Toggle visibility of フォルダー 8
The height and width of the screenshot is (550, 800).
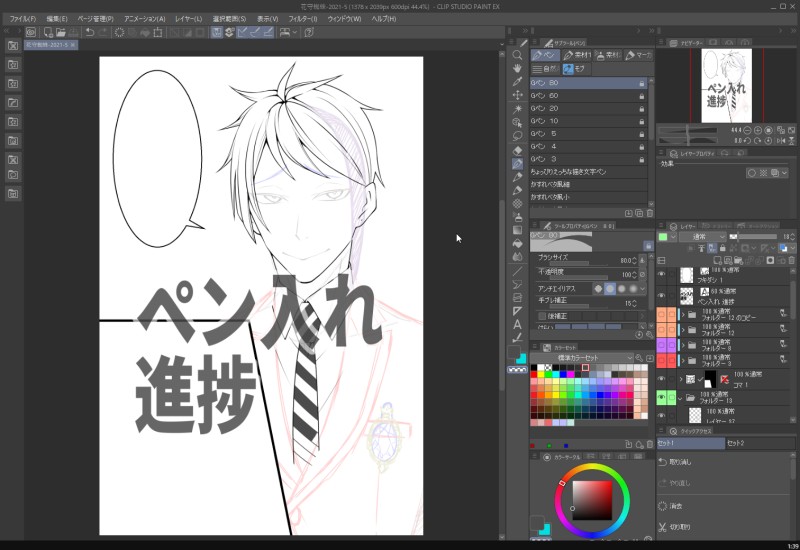coord(662,345)
